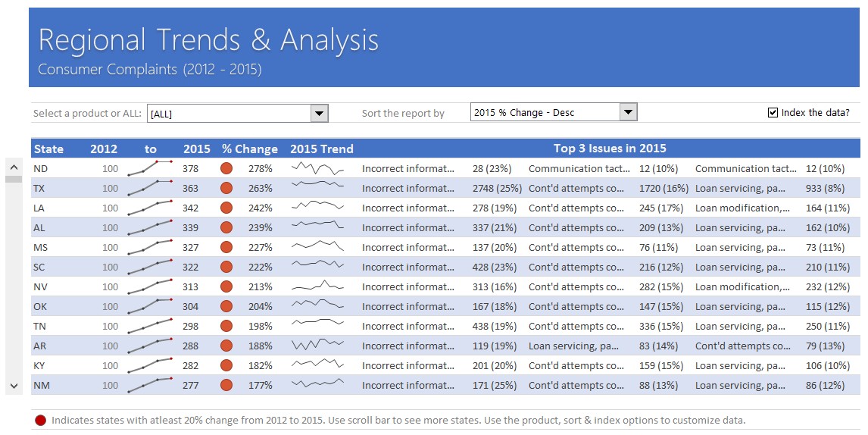
Task: Click the red indicator dot for NV
Action: tap(226, 286)
